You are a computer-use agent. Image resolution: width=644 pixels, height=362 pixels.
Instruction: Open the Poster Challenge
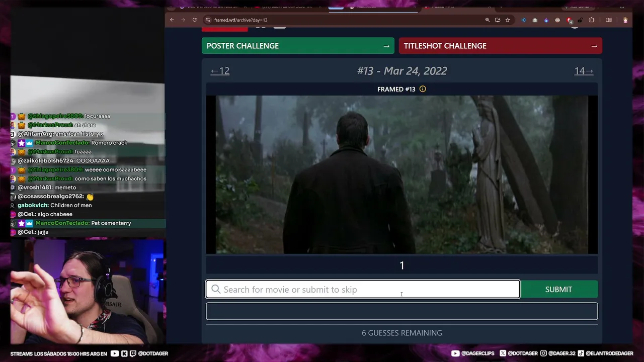pyautogui.click(x=298, y=46)
